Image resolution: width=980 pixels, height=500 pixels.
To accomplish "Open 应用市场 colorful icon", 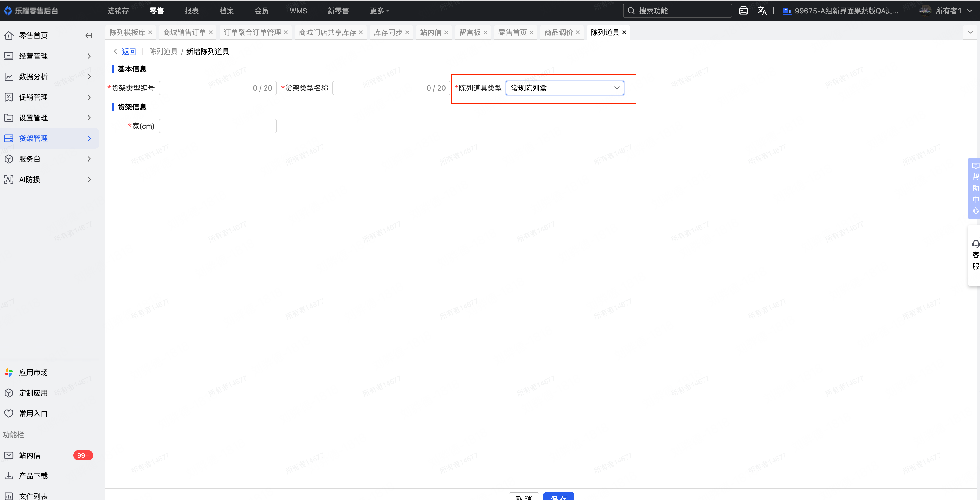I will point(9,372).
